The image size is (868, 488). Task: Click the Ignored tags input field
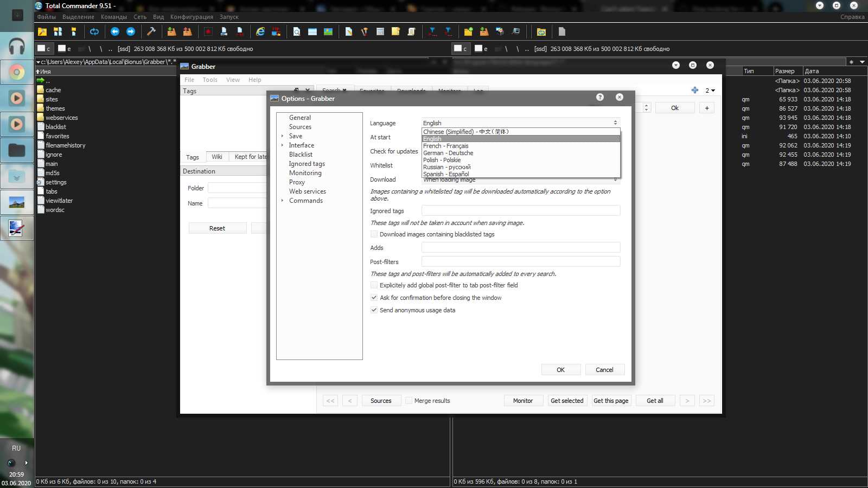click(x=521, y=210)
